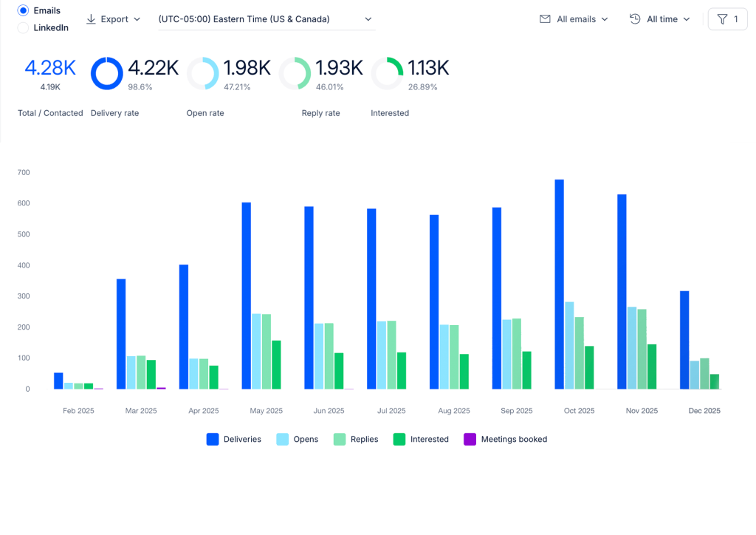Click the 4.28K total count
The height and width of the screenshot is (535, 756).
click(50, 67)
